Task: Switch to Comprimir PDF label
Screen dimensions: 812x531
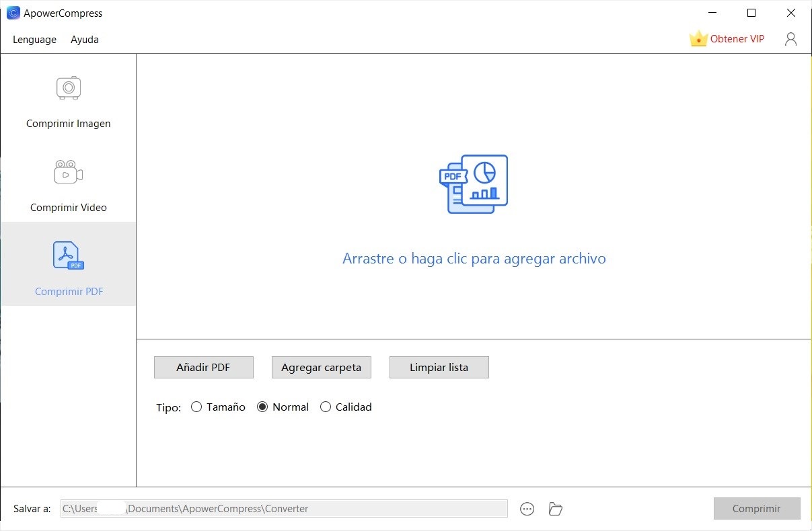Action: tap(69, 292)
